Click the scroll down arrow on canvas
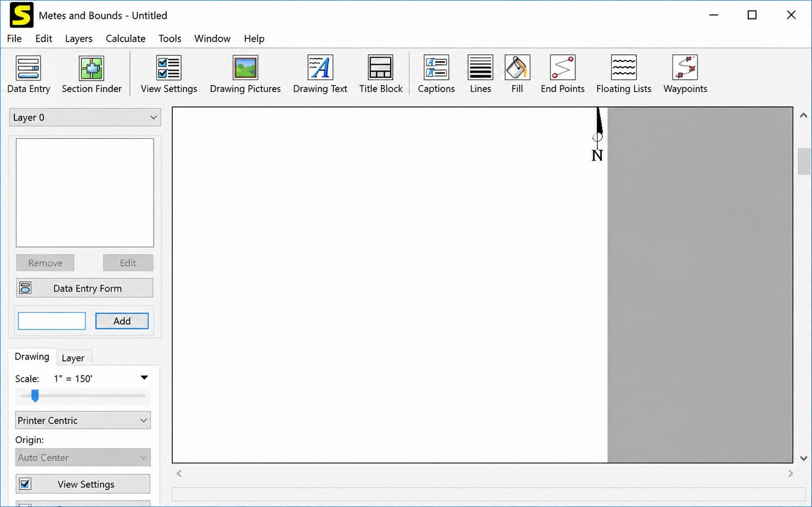 coord(803,458)
